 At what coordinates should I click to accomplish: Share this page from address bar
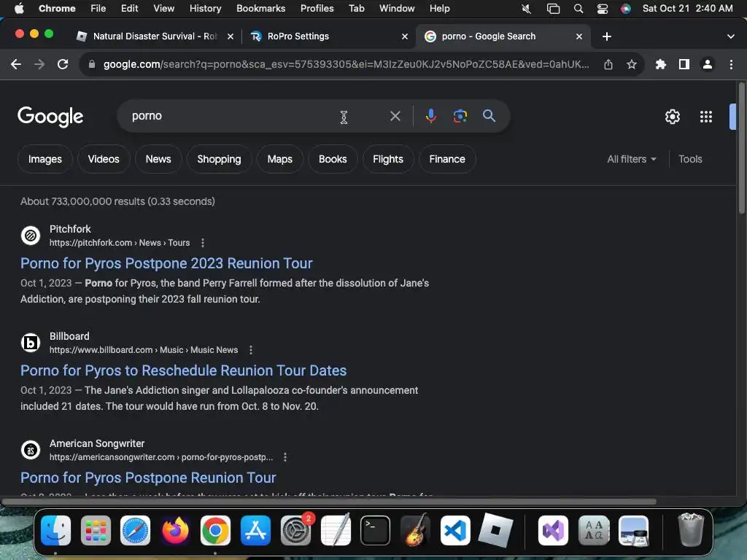tap(608, 64)
